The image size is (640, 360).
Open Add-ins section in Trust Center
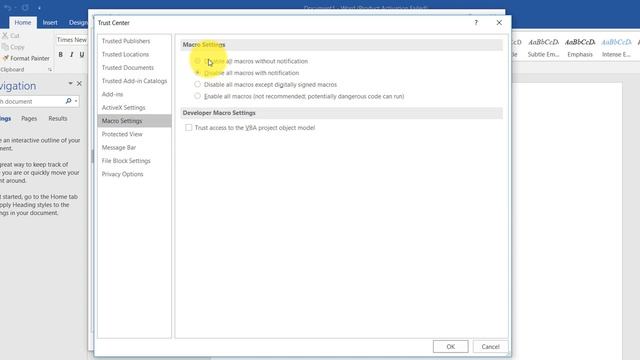point(112,94)
